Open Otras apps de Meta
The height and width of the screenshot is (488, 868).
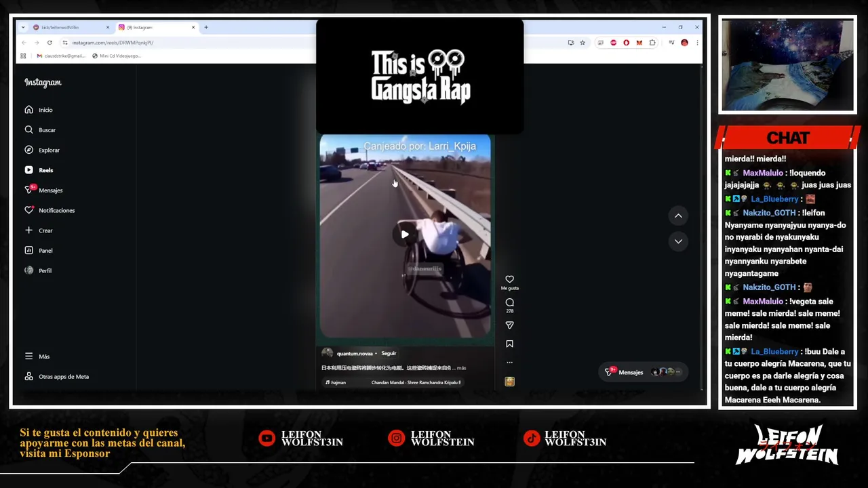pyautogui.click(x=56, y=377)
